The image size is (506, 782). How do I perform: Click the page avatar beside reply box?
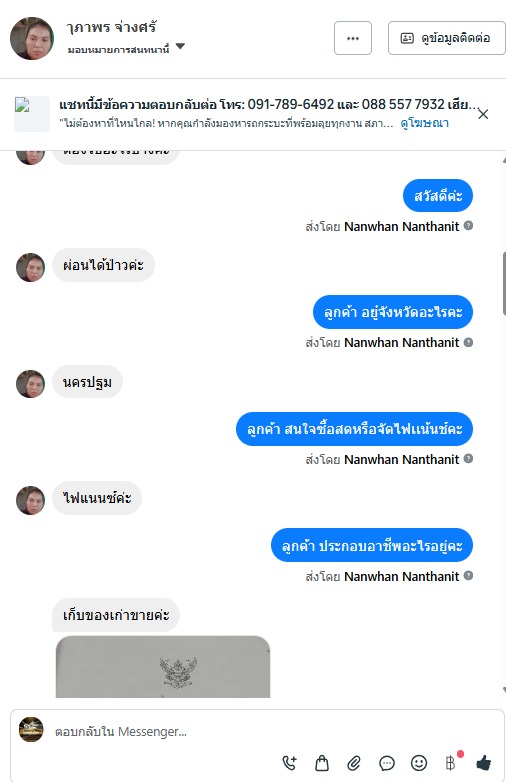[x=31, y=730]
